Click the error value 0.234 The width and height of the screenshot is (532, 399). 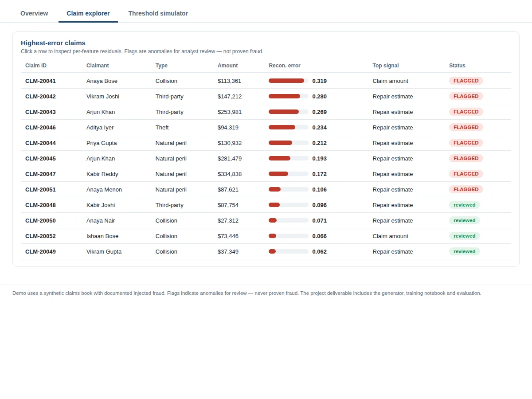pyautogui.click(x=320, y=127)
